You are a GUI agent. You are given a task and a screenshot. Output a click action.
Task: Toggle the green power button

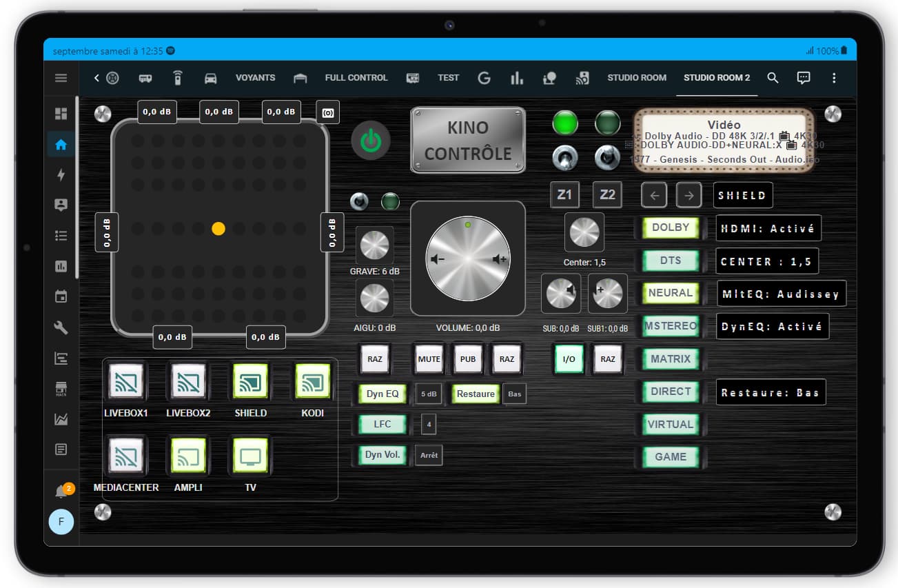(371, 141)
